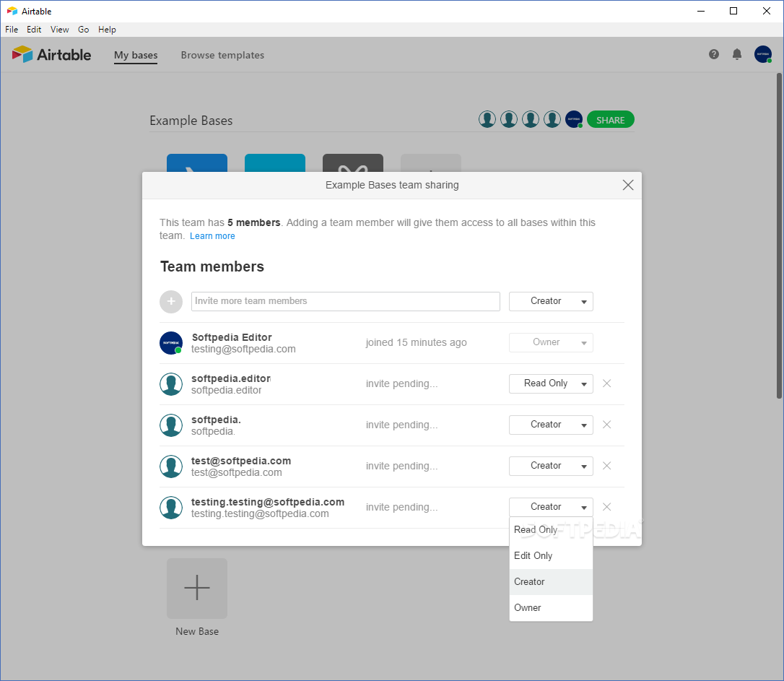Viewport: 784px width, 681px height.
Task: Remove test@softpedia.com invite
Action: [606, 466]
